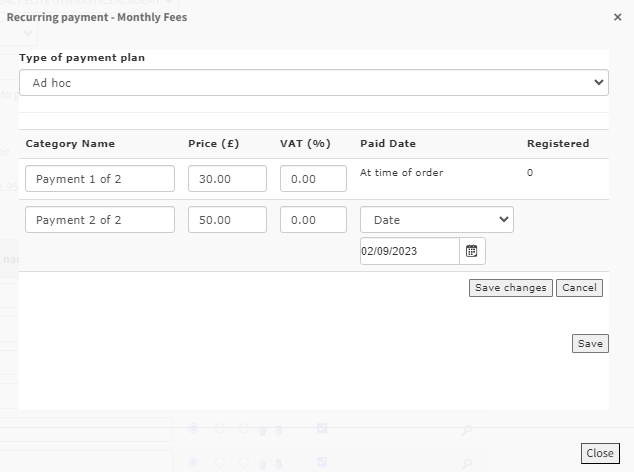Select the VAT field for Payment 1
The width and height of the screenshot is (634, 472).
point(313,179)
